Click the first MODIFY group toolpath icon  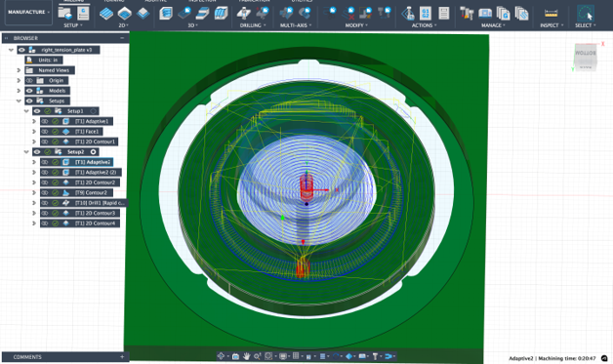pyautogui.click(x=330, y=14)
